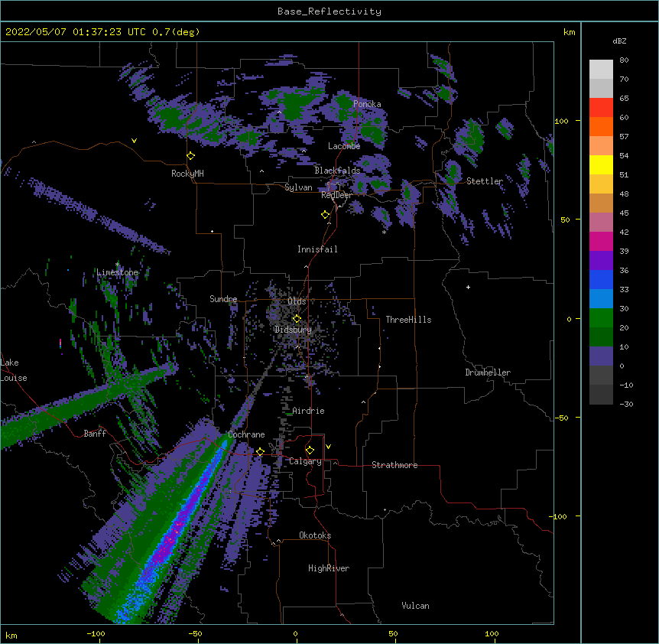Viewport: 659px width, 644px height.
Task: Click the dBZ legend heading
Action: click(x=619, y=41)
